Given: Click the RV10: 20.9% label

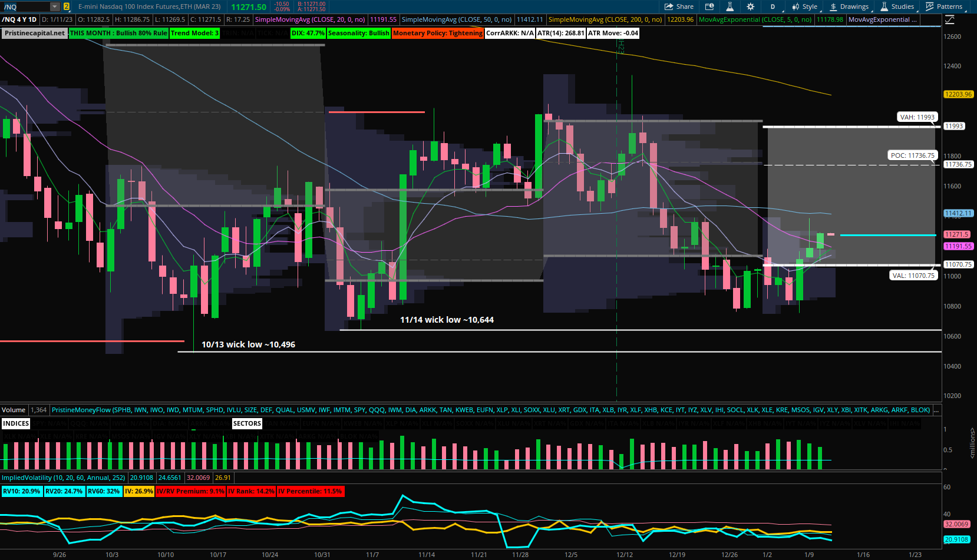Looking at the screenshot, I should (22, 491).
